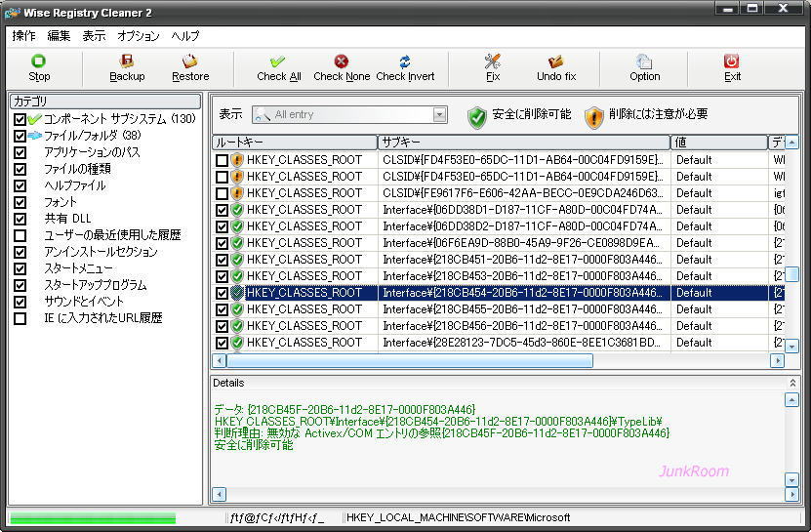This screenshot has width=811, height=532.
Task: Click Check All green checkmark icon
Action: (x=278, y=61)
